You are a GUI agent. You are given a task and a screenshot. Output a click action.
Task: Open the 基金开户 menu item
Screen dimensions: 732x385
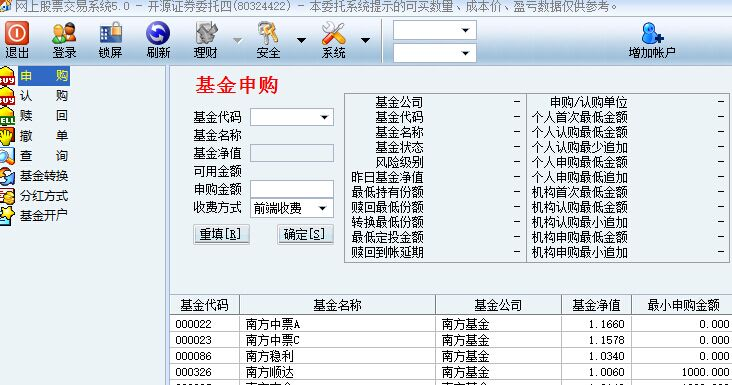click(44, 216)
